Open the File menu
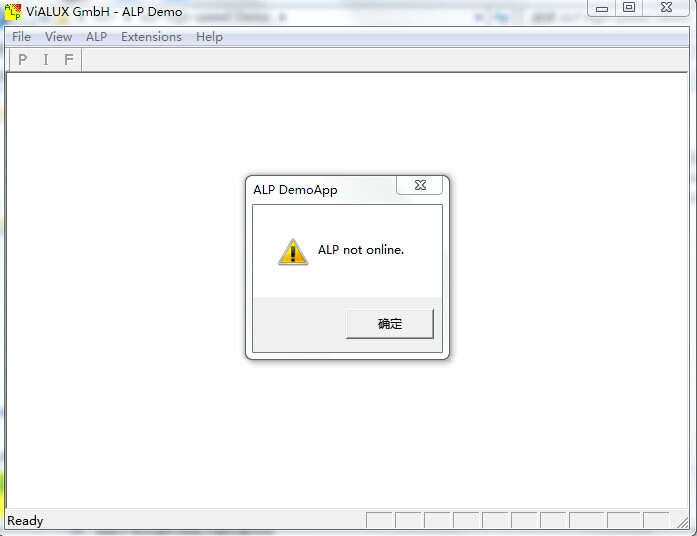The image size is (697, 536). click(x=21, y=37)
